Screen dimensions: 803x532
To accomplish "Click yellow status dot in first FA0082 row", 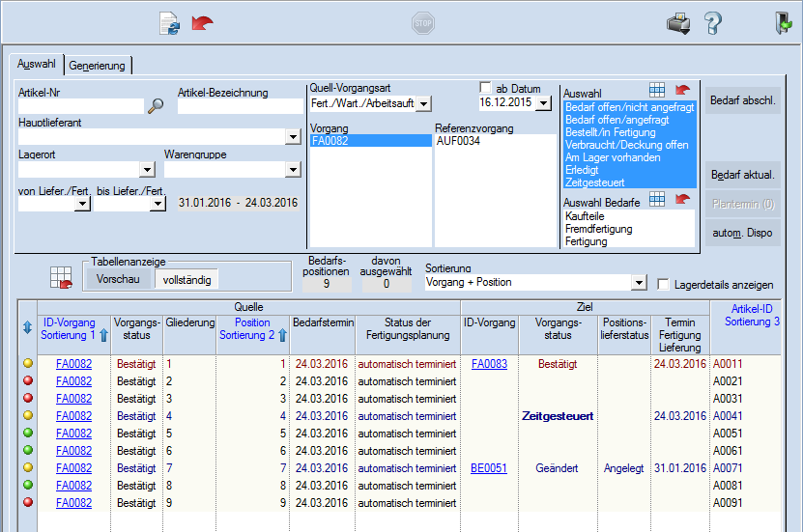I will coord(29,364).
